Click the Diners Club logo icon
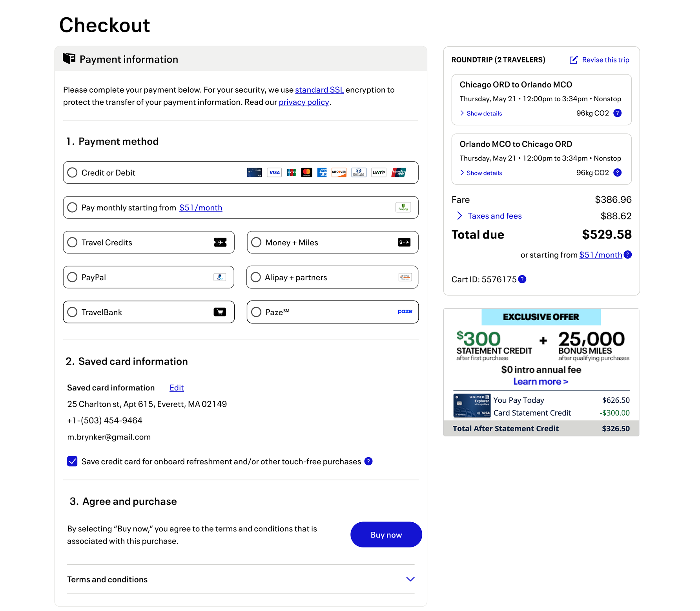Screen dimensions: 700x611 point(359,173)
